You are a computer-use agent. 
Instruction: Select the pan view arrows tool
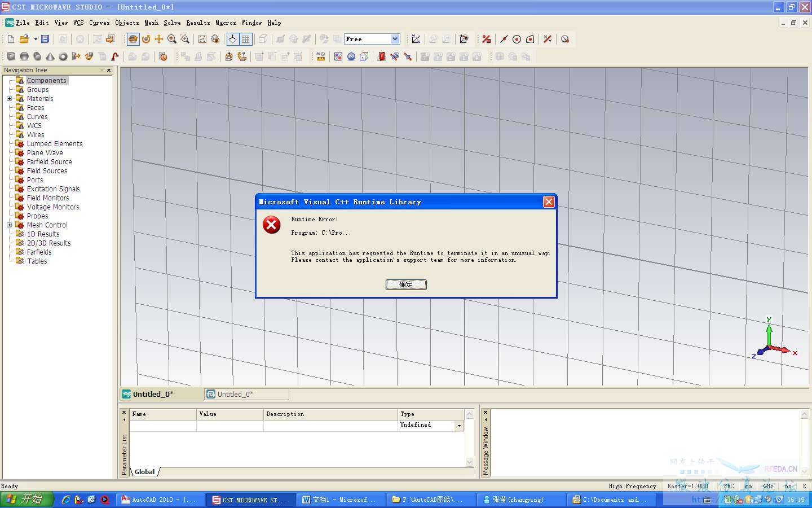click(159, 39)
